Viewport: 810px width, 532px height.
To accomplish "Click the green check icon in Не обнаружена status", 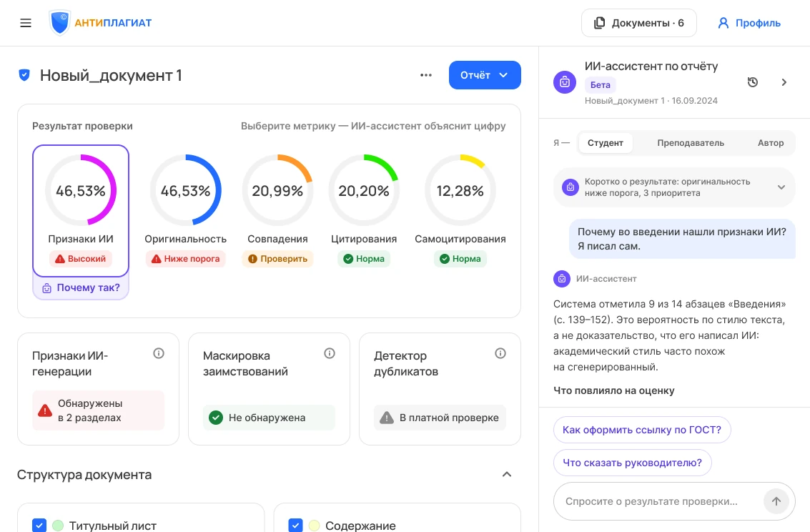I will pos(216,418).
